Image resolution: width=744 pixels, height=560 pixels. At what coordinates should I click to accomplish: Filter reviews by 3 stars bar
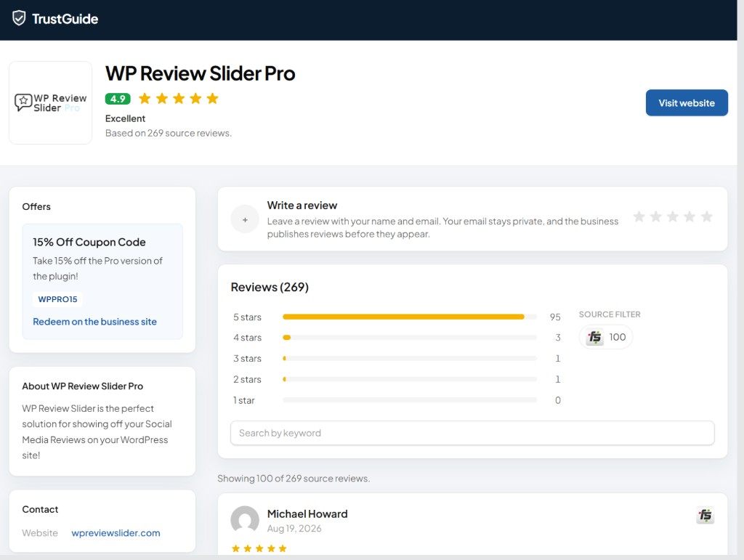point(410,359)
